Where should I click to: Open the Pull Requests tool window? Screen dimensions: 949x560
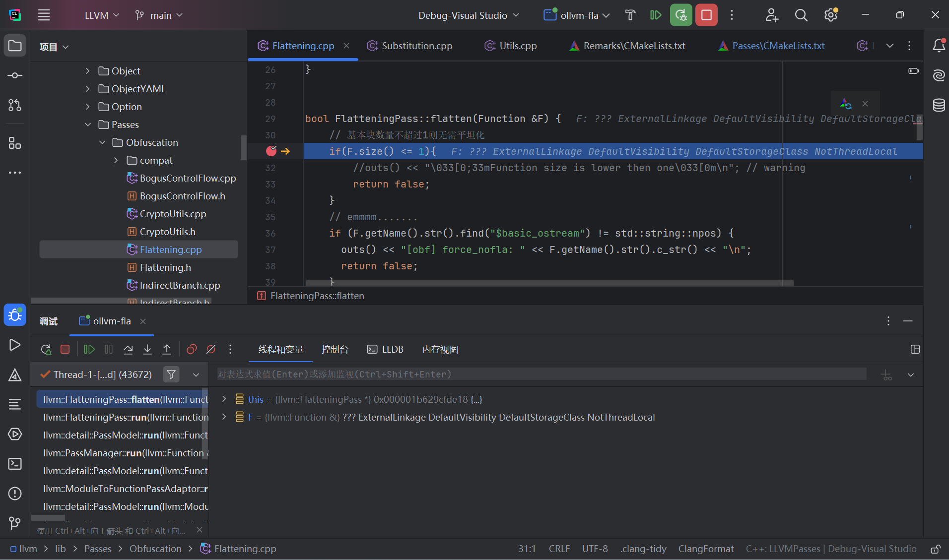pyautogui.click(x=15, y=105)
